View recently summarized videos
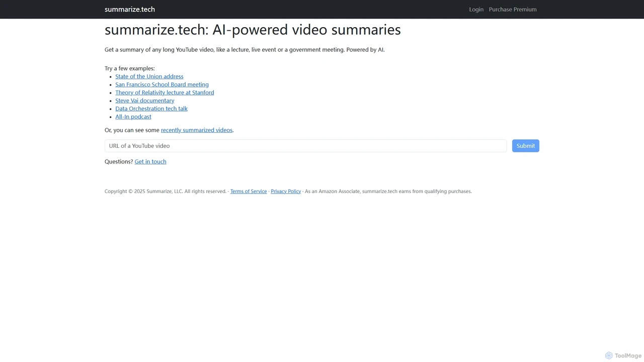This screenshot has height=362, width=644. [197, 130]
